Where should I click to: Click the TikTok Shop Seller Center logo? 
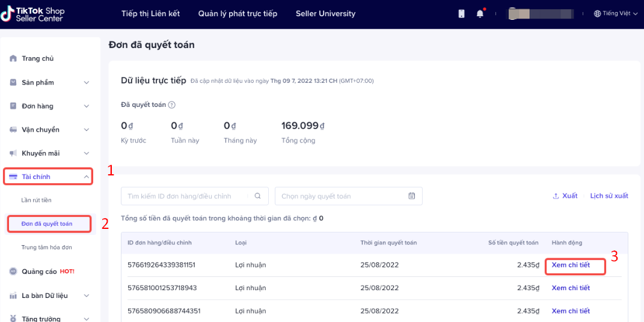point(32,14)
